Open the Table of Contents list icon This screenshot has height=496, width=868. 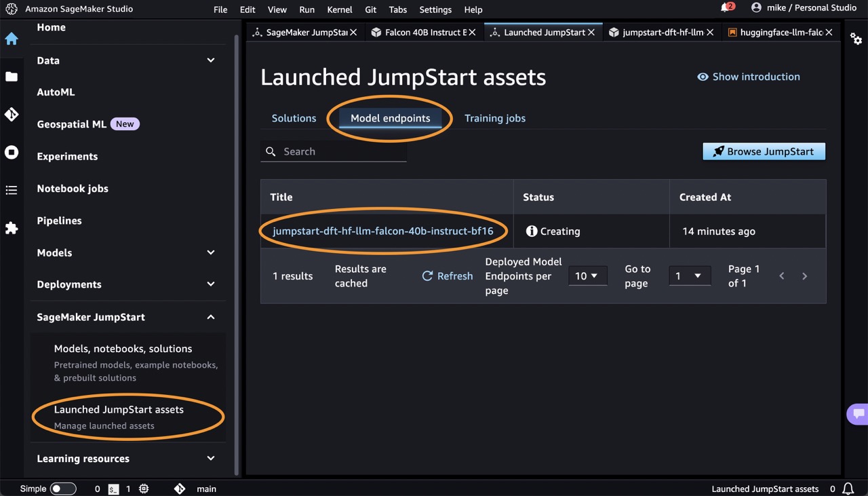tap(12, 190)
